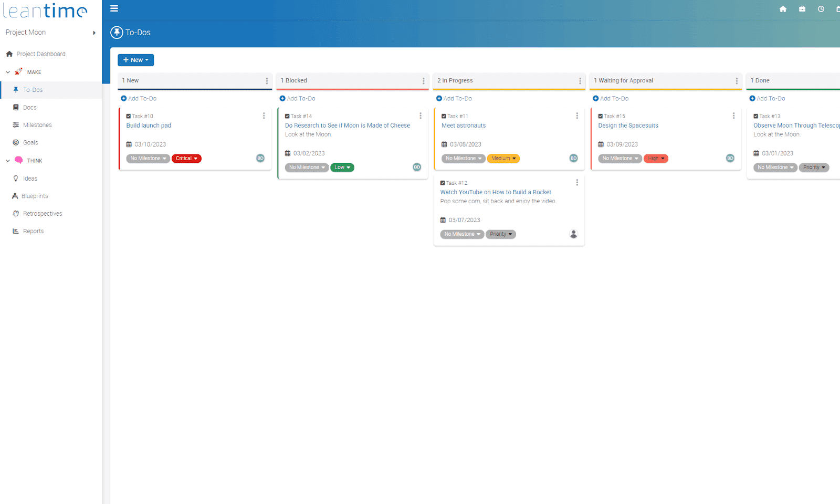Open the projects briefcase icon in the top bar

(802, 9)
